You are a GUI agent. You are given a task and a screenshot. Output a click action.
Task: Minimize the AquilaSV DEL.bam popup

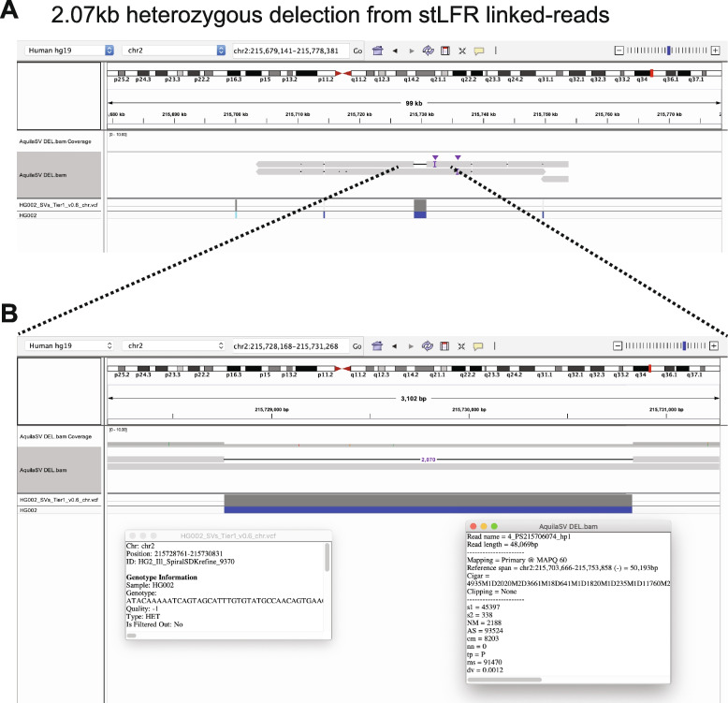[x=484, y=526]
